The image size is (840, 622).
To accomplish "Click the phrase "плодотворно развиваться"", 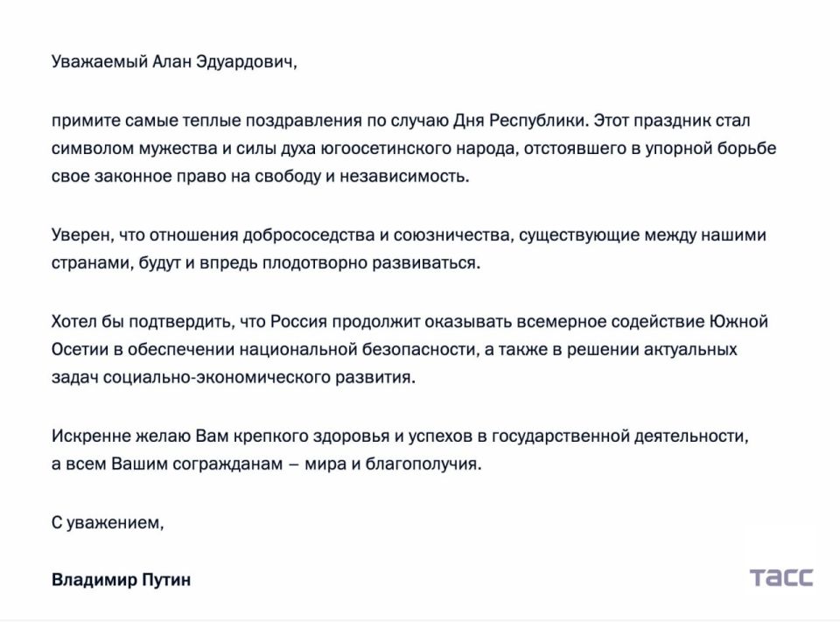I will point(386,264).
